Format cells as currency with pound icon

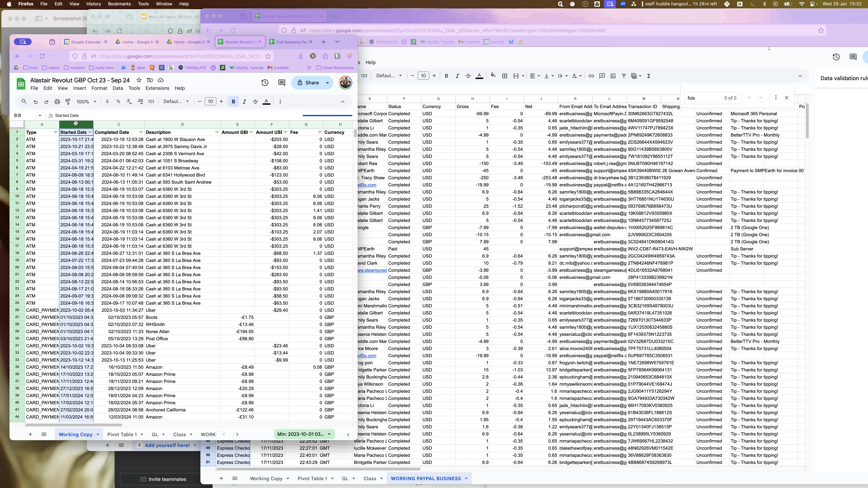107,101
